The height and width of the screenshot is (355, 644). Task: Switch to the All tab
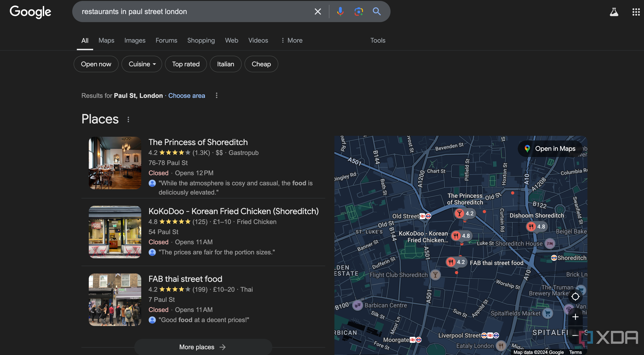(85, 40)
